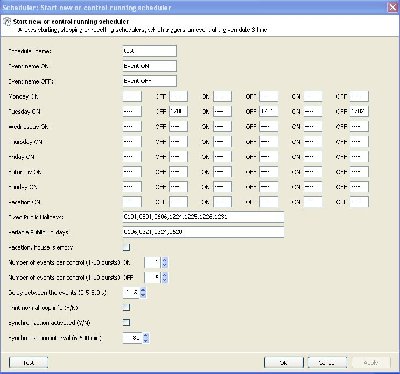Enable the Print normal loop info checkbox
This screenshot has height=374, width=400.
[126, 307]
